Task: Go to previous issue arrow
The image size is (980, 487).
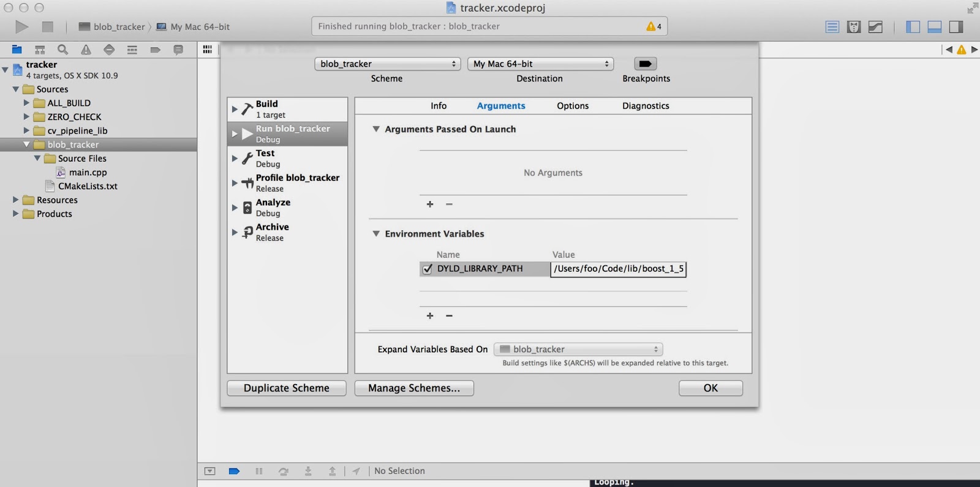Action: pyautogui.click(x=949, y=50)
